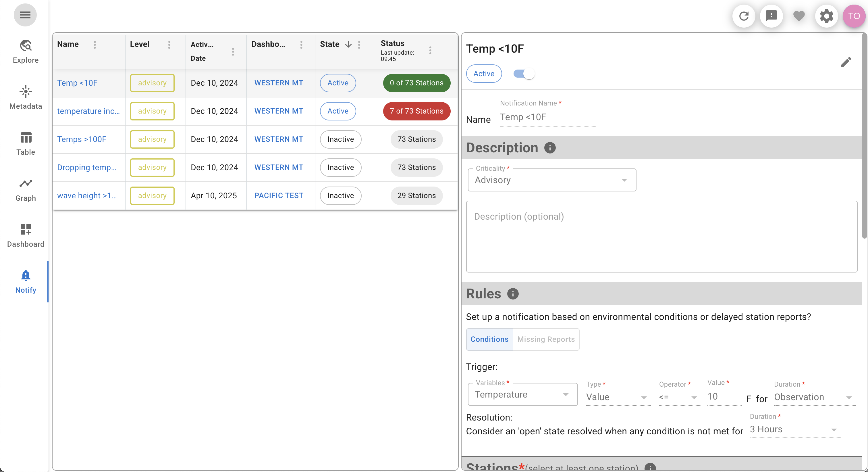Switch to Missing Reports tab

click(546, 339)
